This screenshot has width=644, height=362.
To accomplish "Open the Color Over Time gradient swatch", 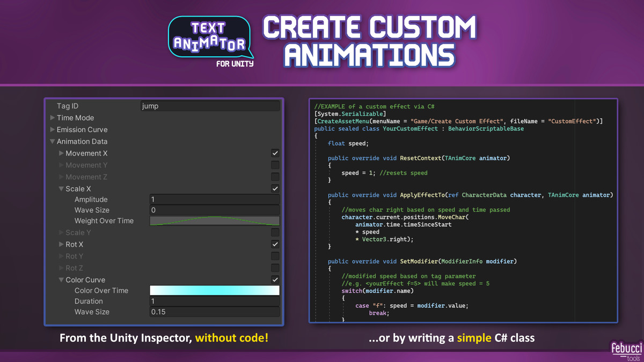I will (215, 291).
